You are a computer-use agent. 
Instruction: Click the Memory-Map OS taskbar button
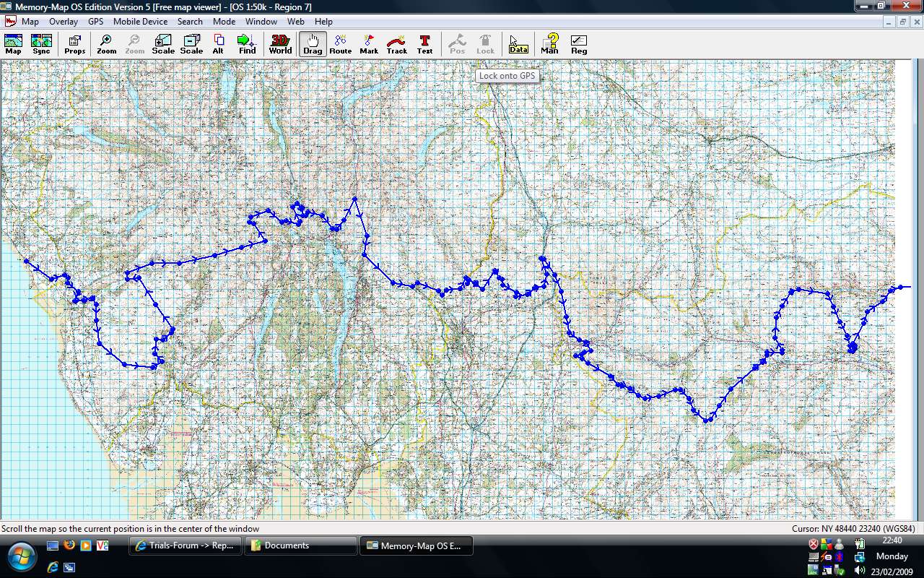click(417, 545)
